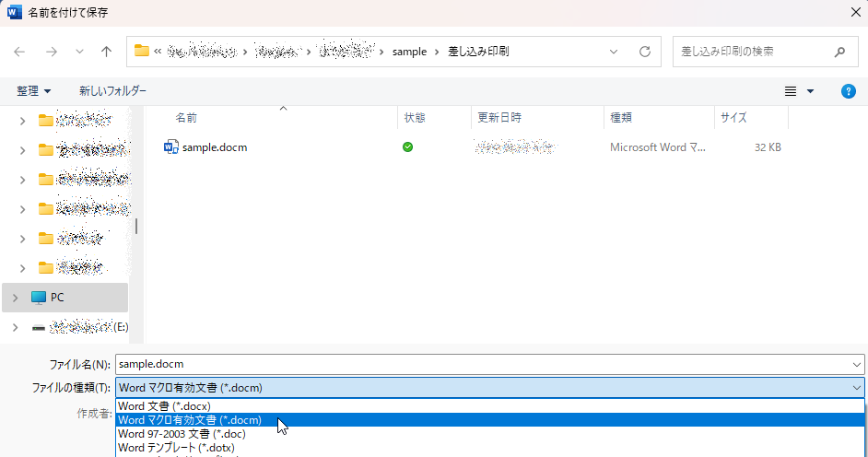Click folder icon in address bar
This screenshot has width=868, height=457.
[x=142, y=51]
